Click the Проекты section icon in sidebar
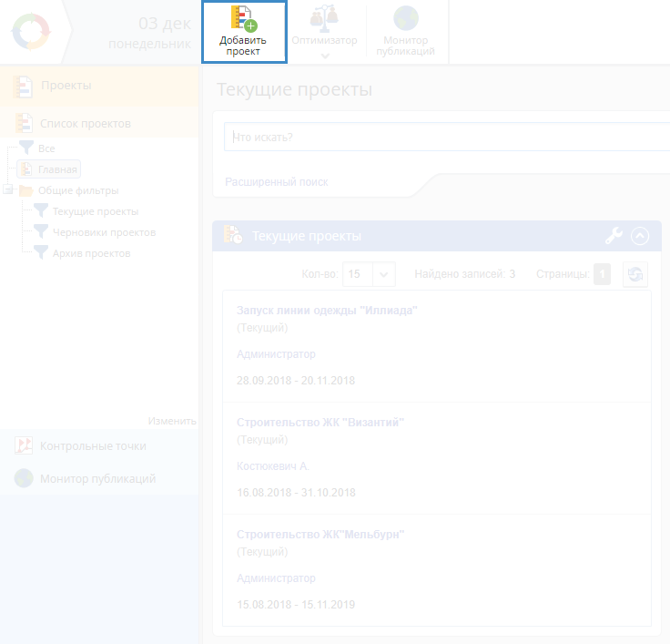Image resolution: width=670 pixels, height=644 pixels. [24, 86]
